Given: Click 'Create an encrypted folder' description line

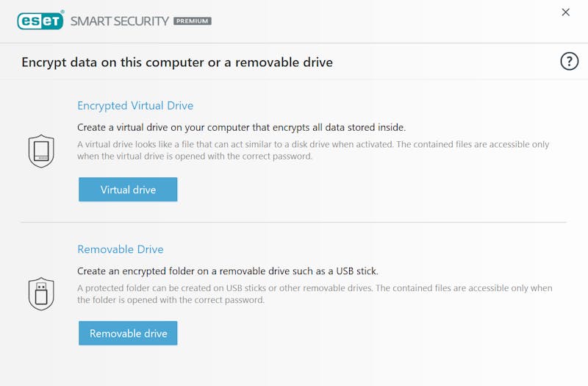Looking at the screenshot, I should (x=228, y=271).
